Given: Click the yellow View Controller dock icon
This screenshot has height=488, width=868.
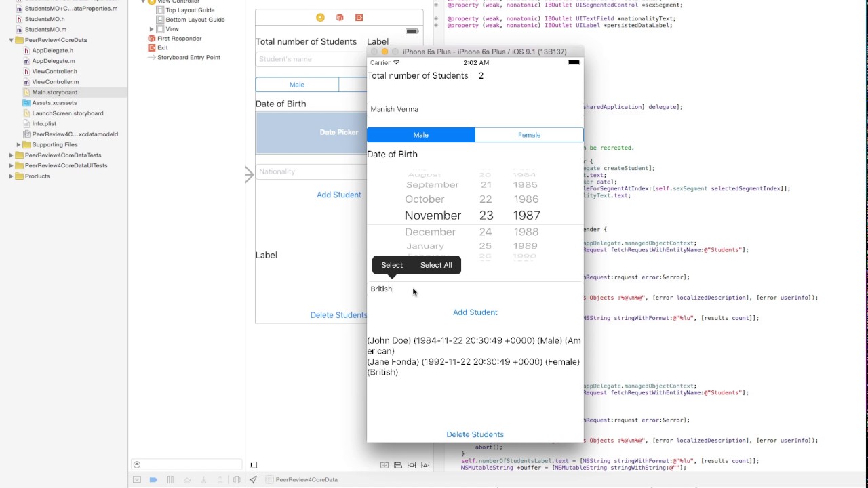Looking at the screenshot, I should [x=320, y=18].
